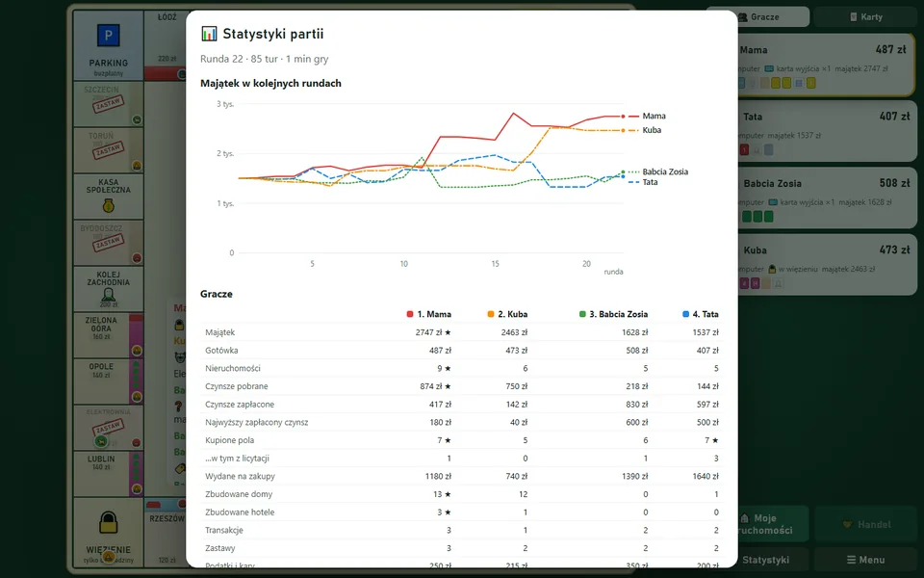The image size is (924, 578).
Task: Open Moje nieruchomości
Action: coord(773,524)
